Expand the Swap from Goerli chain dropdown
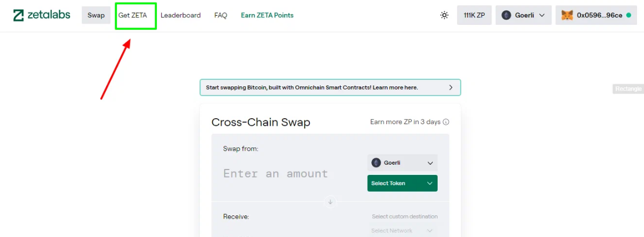This screenshot has width=644, height=237. click(x=403, y=163)
